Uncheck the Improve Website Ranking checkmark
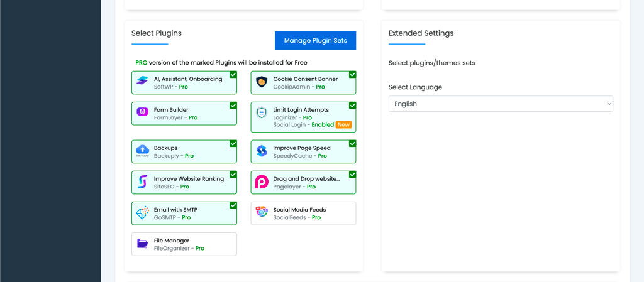Screen dimensions: 644x282 (233, 174)
